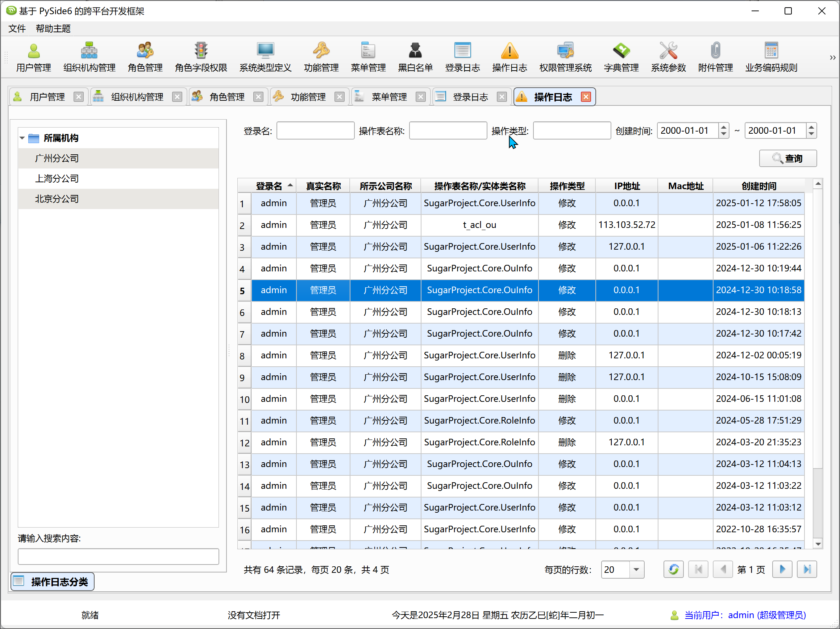Viewport: 840px width, 629px height.
Task: Go to next page of records
Action: 782,570
